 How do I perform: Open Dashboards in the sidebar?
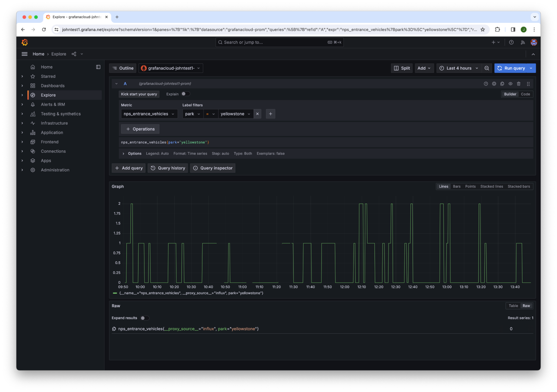click(x=53, y=86)
